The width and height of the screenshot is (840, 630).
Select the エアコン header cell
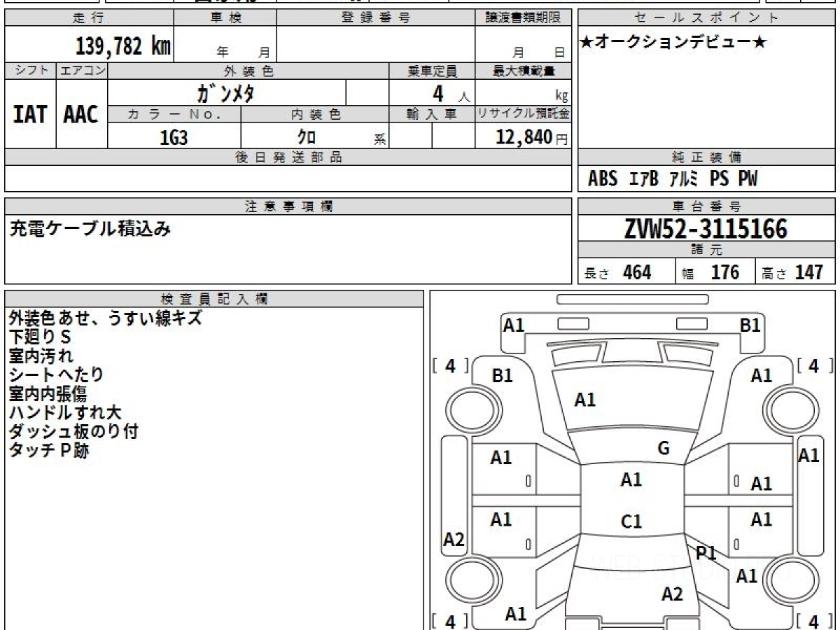point(82,71)
